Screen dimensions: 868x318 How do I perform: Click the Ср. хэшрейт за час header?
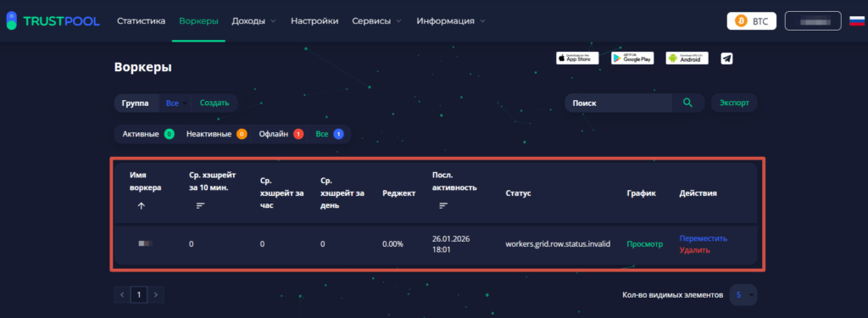(281, 192)
